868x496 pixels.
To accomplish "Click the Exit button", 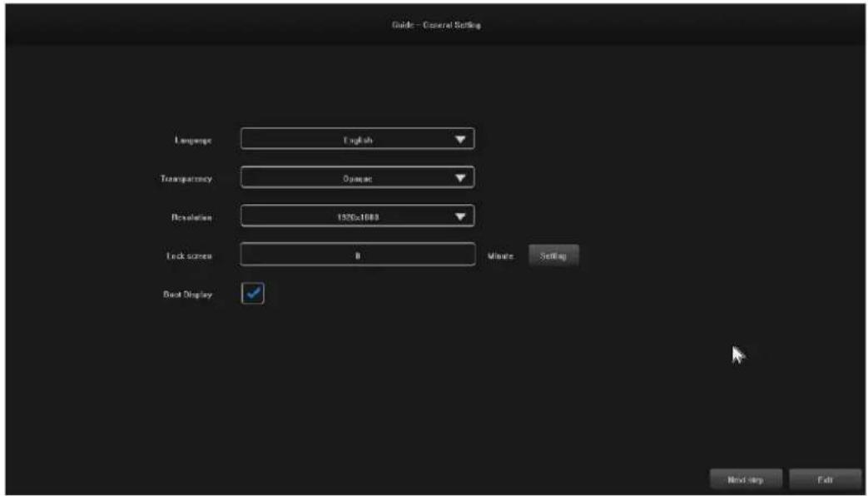I will point(825,480).
